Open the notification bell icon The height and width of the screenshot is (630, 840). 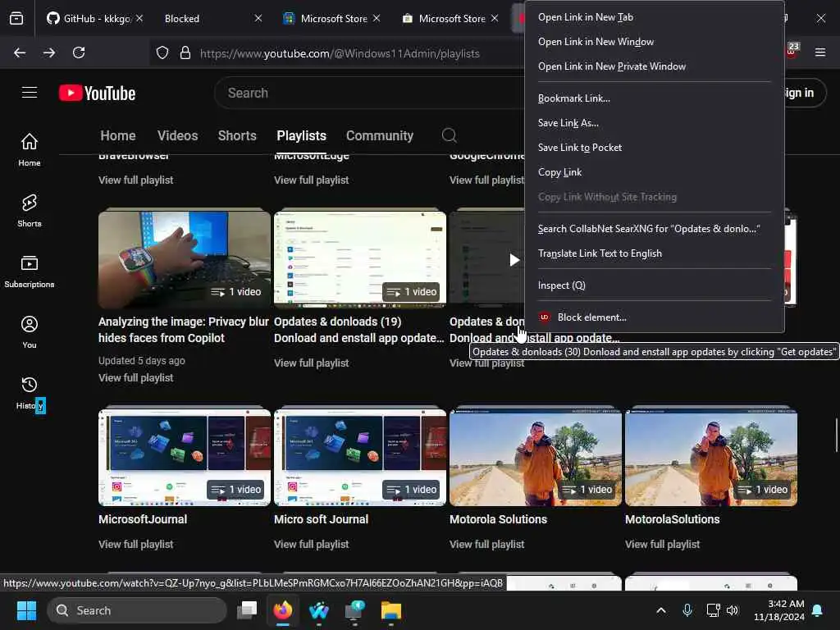pos(818,610)
